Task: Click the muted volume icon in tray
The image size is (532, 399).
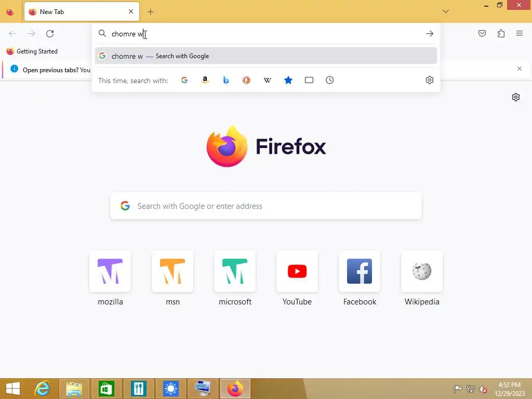Action: point(483,389)
